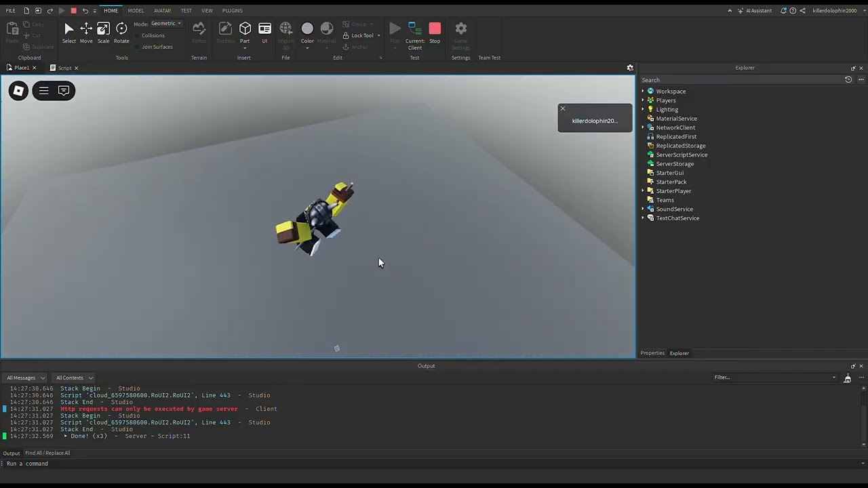Switch the Current Client view
The height and width of the screenshot is (488, 868).
click(x=414, y=35)
